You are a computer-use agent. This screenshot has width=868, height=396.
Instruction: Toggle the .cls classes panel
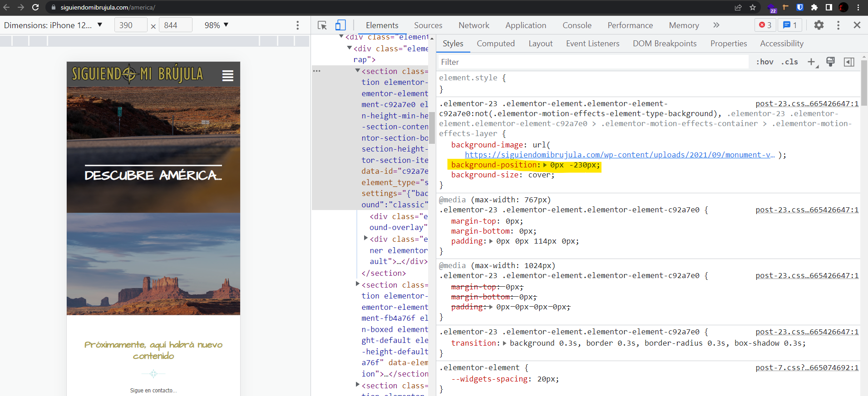[x=789, y=62]
